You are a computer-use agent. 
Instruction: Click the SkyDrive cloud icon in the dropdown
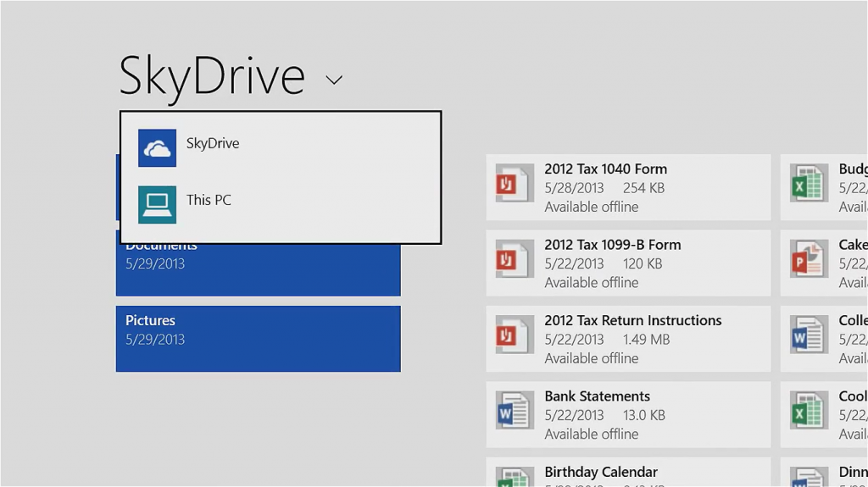[157, 148]
